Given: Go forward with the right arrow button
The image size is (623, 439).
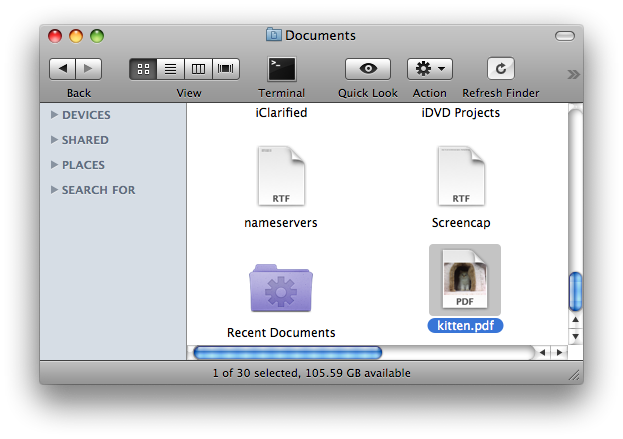Looking at the screenshot, I should coord(89,69).
